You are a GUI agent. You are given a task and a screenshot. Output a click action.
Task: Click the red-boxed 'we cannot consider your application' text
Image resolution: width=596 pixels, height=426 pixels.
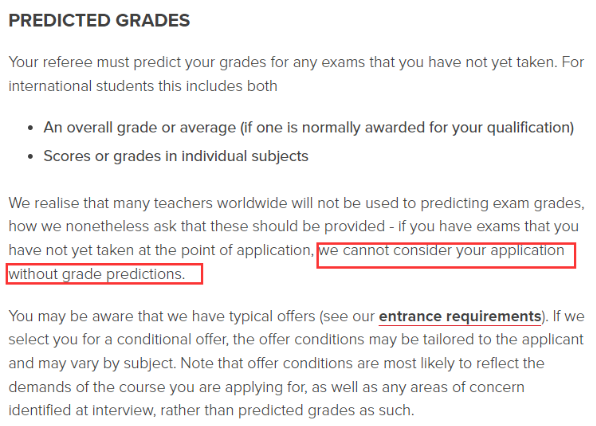(442, 250)
